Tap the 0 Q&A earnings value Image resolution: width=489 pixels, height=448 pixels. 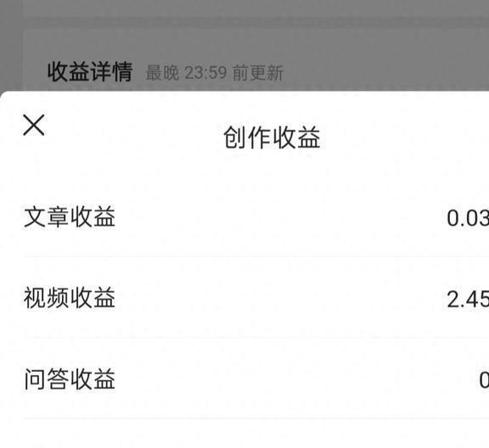484,380
